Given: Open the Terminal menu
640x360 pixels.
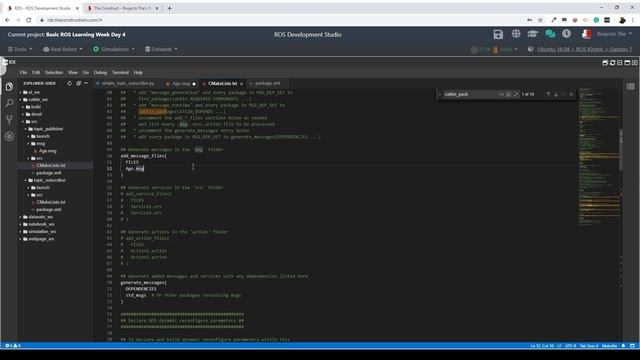Looking at the screenshot, I should click(120, 73).
